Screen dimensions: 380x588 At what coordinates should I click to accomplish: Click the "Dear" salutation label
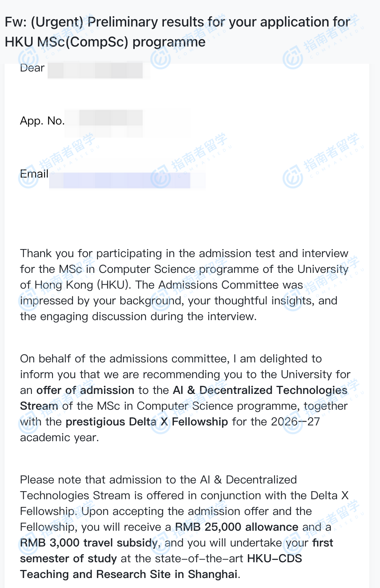(x=32, y=68)
